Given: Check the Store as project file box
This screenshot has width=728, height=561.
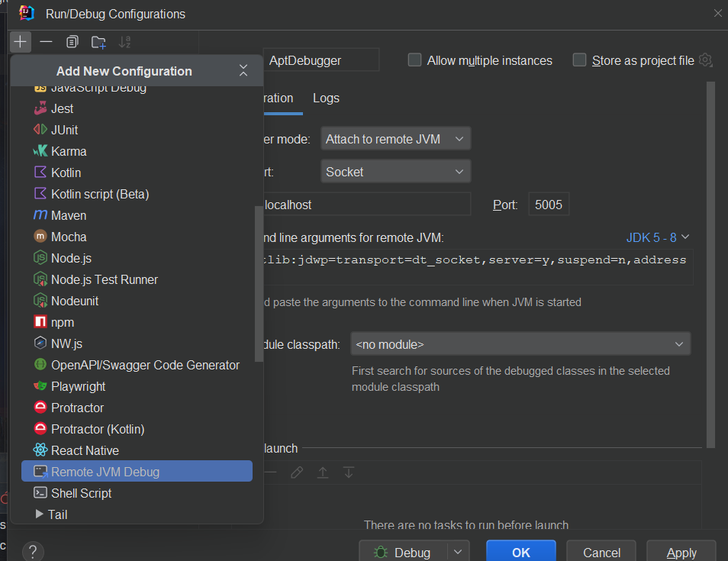Looking at the screenshot, I should click(x=579, y=60).
